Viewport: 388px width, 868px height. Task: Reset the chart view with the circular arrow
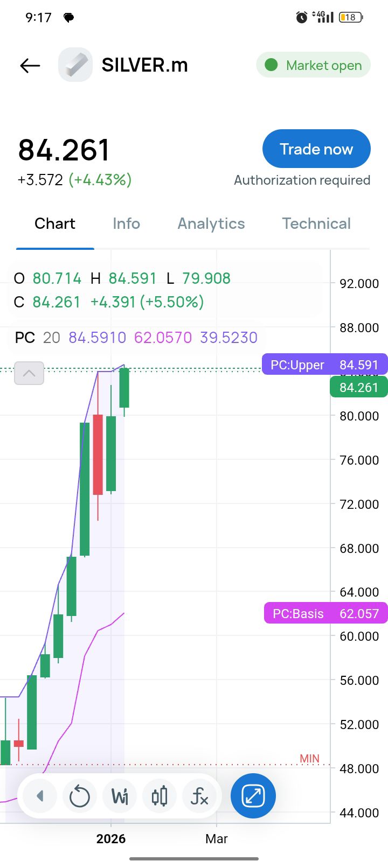click(80, 796)
